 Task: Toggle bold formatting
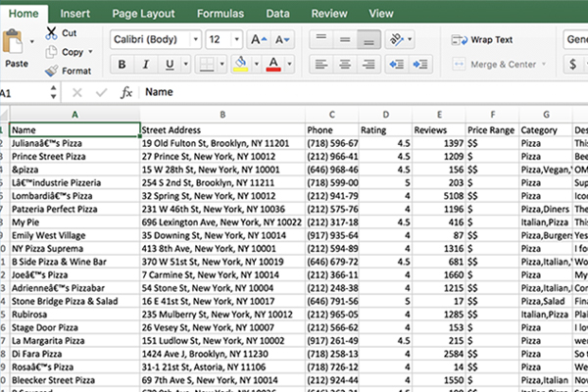pyautogui.click(x=122, y=65)
